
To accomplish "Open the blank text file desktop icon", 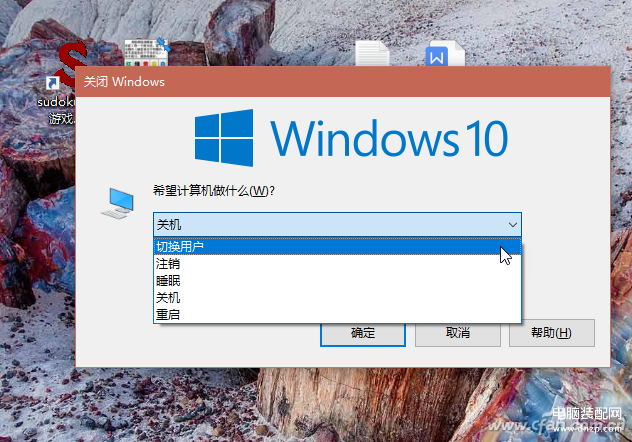I will [x=372, y=53].
